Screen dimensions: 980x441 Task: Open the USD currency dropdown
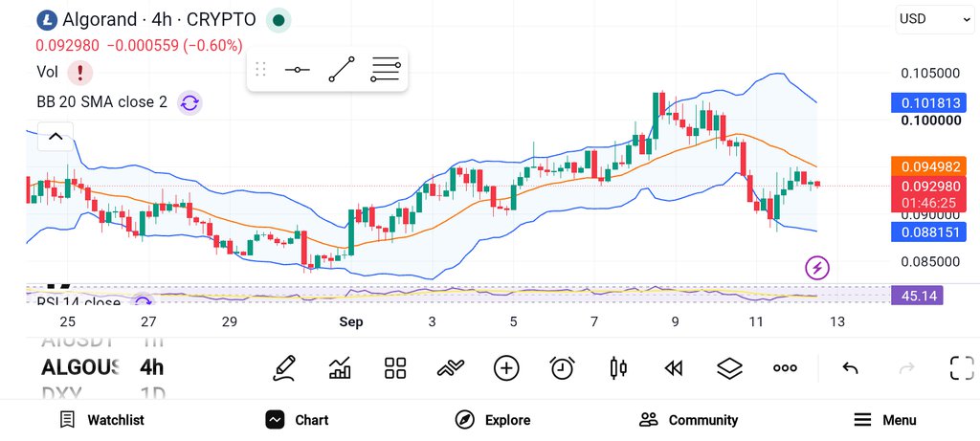tap(934, 19)
